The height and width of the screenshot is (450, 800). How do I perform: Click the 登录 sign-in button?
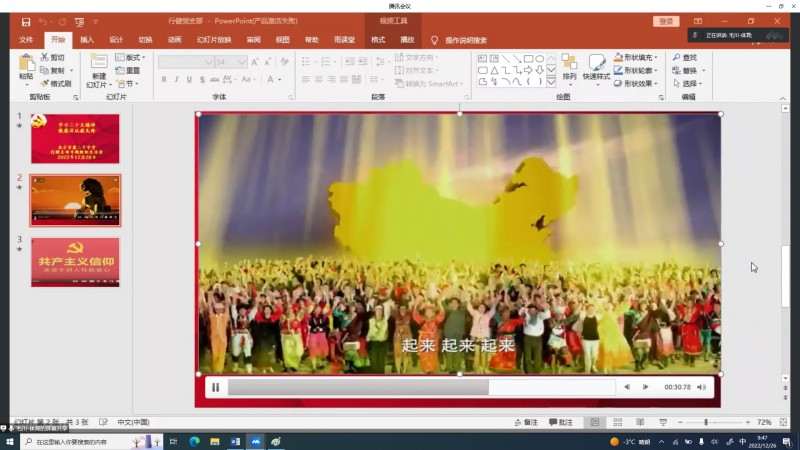click(666, 21)
